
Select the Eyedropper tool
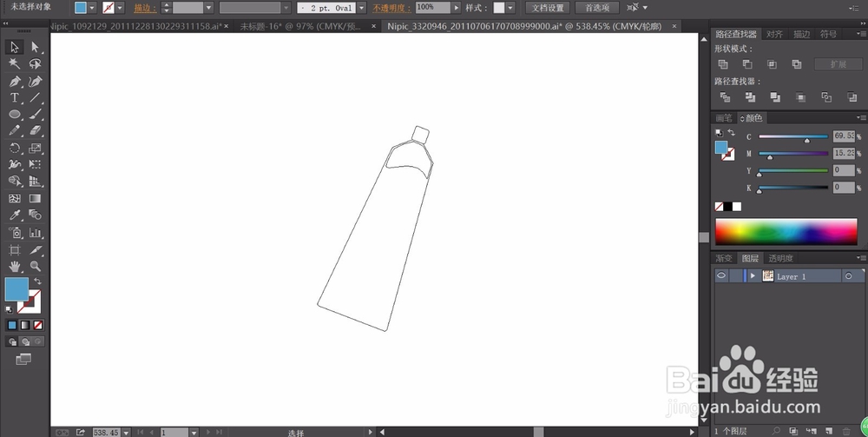[x=15, y=215]
